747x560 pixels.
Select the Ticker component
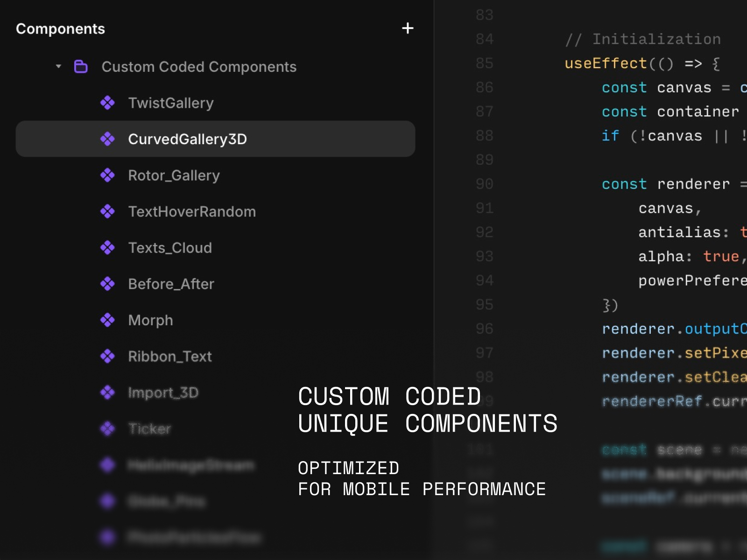[x=149, y=428]
